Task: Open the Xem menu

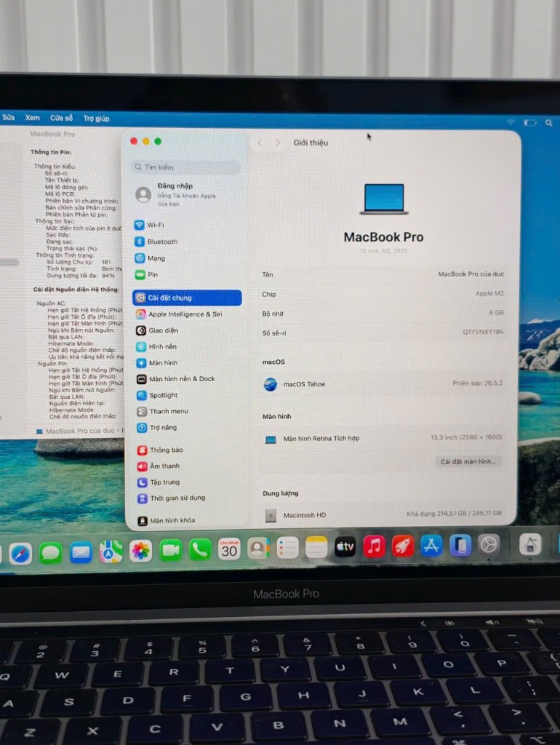Action: [x=33, y=117]
